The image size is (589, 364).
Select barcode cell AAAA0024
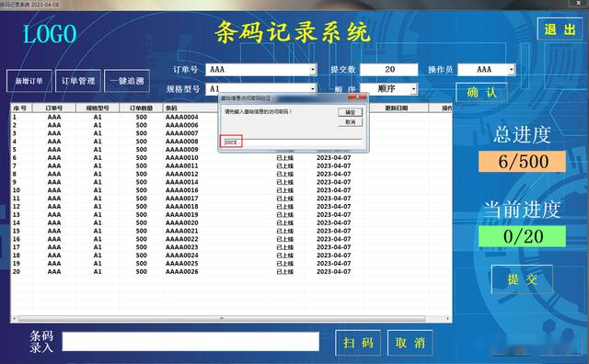point(182,256)
